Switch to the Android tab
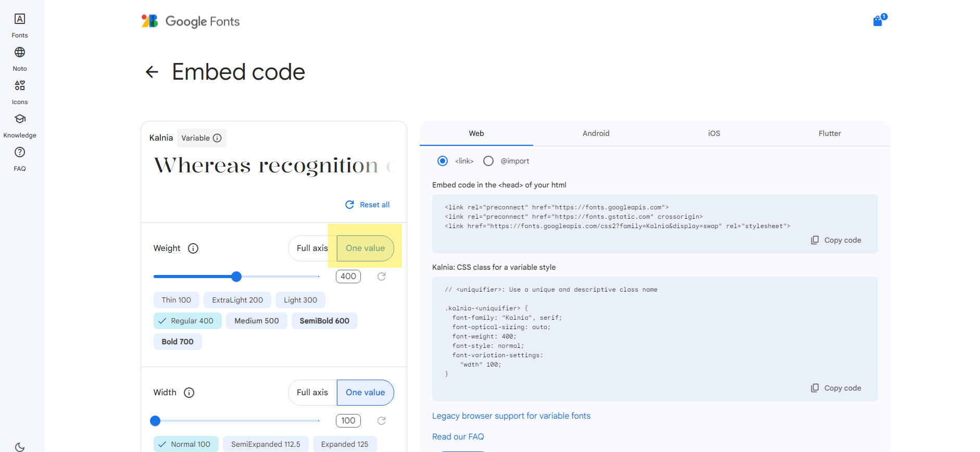 tap(596, 133)
